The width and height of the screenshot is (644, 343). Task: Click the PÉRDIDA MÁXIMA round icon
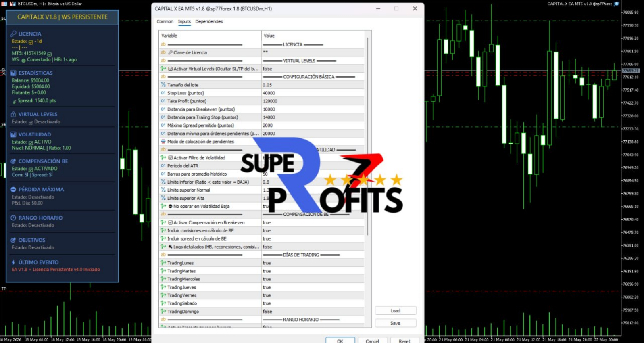pos(13,189)
